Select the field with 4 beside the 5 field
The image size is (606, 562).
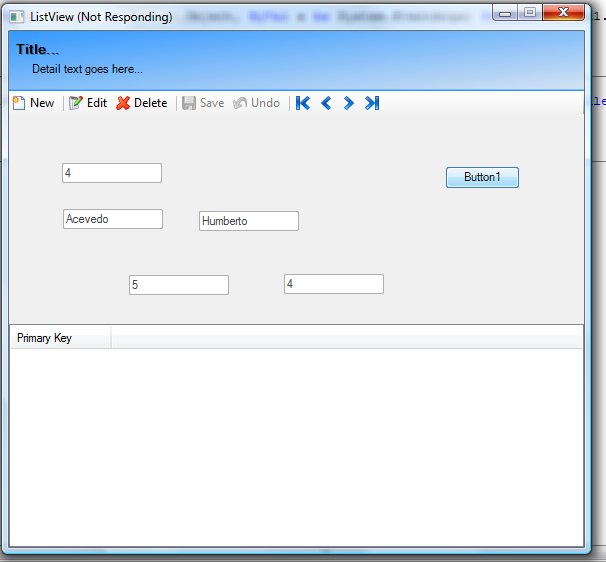[333, 284]
